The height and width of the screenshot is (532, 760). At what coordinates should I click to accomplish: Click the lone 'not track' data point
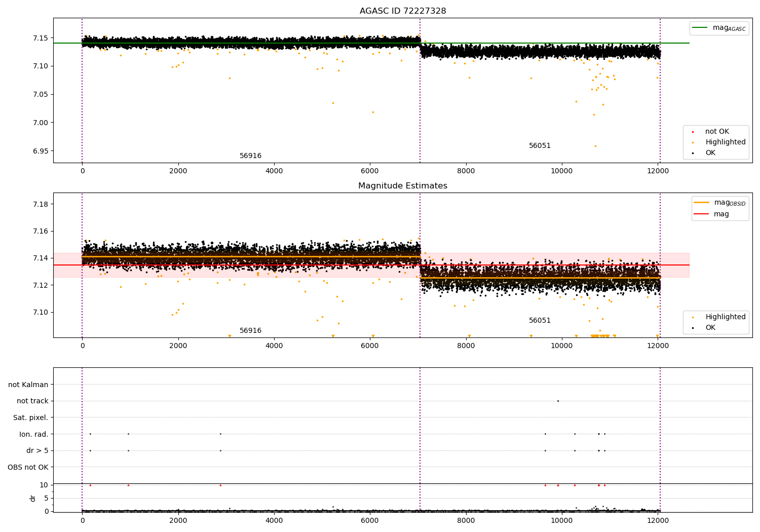[x=558, y=401]
